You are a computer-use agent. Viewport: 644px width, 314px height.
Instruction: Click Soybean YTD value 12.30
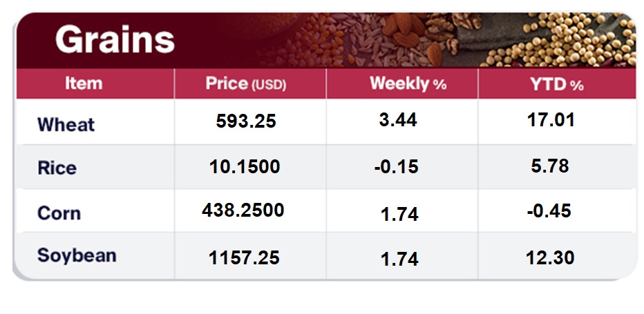coord(551,257)
